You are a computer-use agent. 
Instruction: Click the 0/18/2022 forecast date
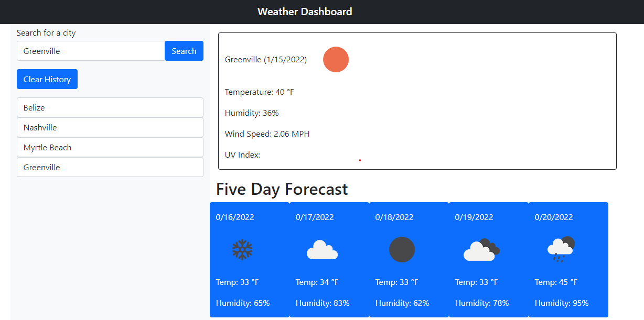point(394,217)
